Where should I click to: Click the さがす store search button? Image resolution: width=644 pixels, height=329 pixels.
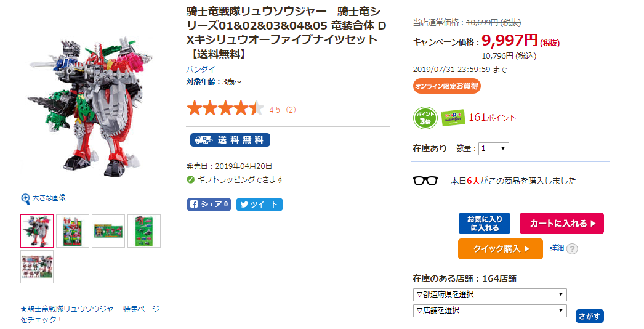(589, 316)
